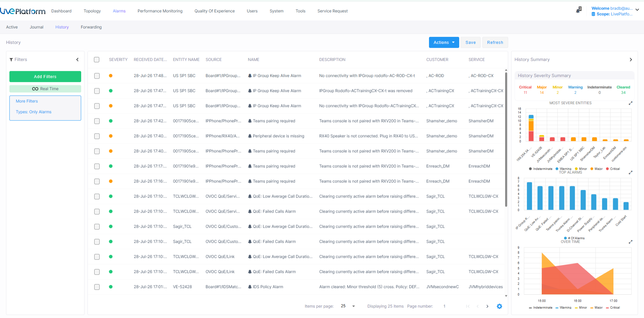Click the Scope database icon
644x318 pixels.
pyautogui.click(x=593, y=14)
